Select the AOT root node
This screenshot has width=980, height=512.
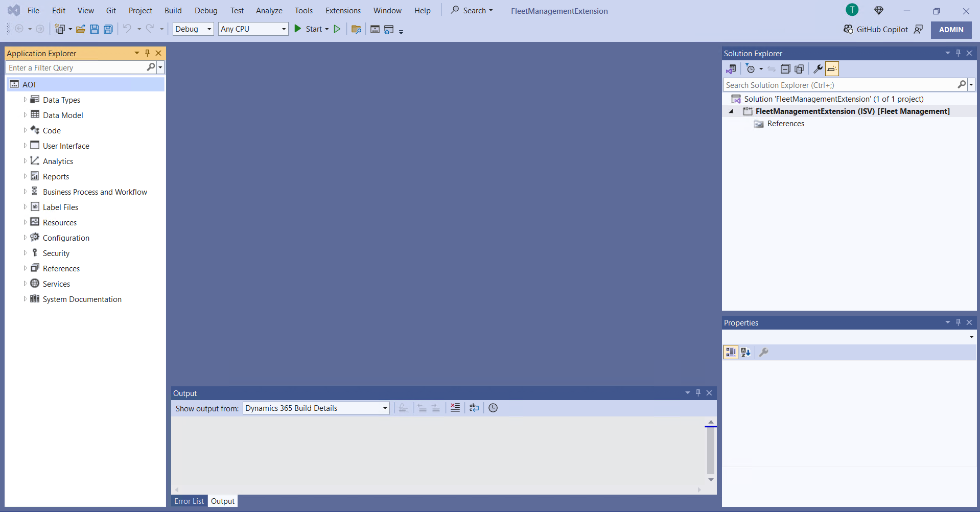click(x=85, y=84)
